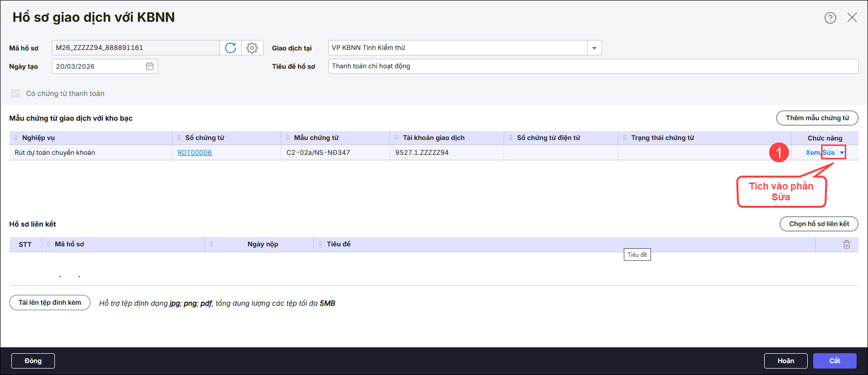Screen dimensions: 868x375
Task: Open voucher link RDT00006
Action: click(x=195, y=153)
